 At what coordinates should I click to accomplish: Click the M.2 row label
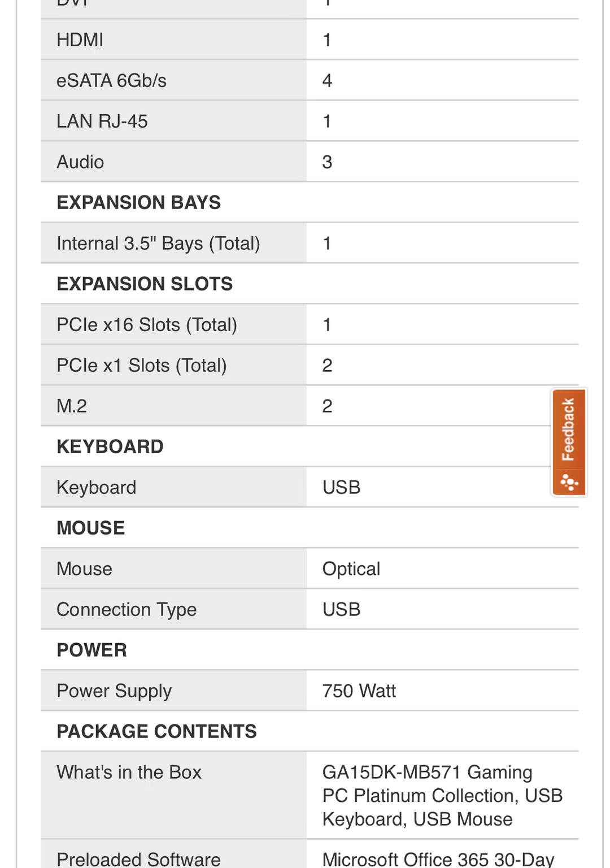(72, 406)
